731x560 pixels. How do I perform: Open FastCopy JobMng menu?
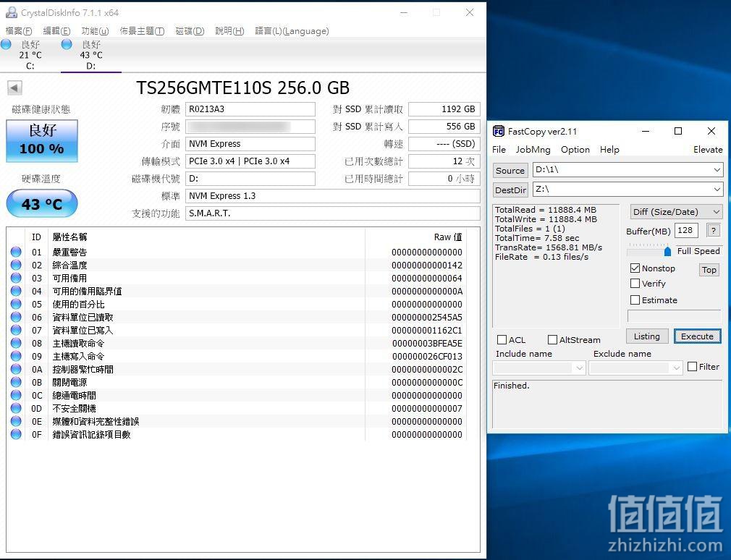[x=533, y=150]
